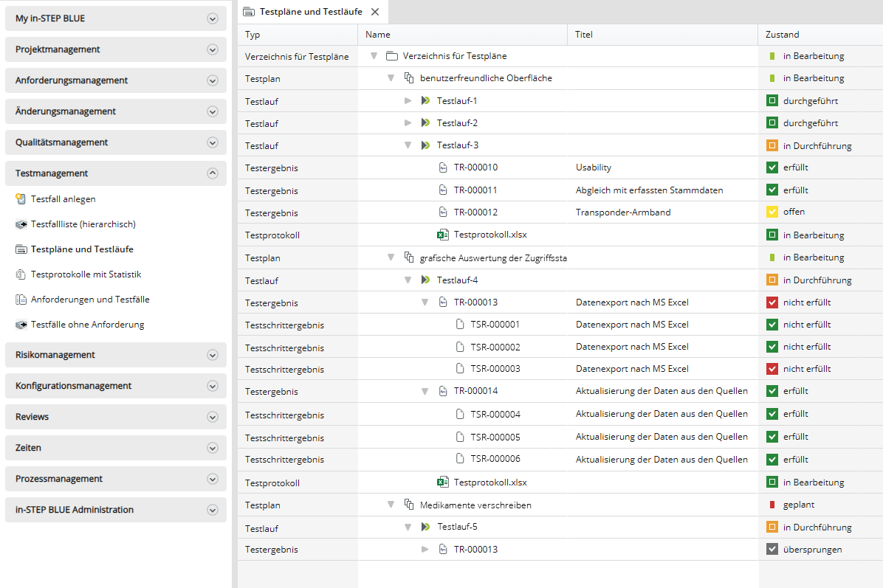Click the Testprotokolle mit Statistik icon
The height and width of the screenshot is (588, 883).
pyautogui.click(x=21, y=274)
